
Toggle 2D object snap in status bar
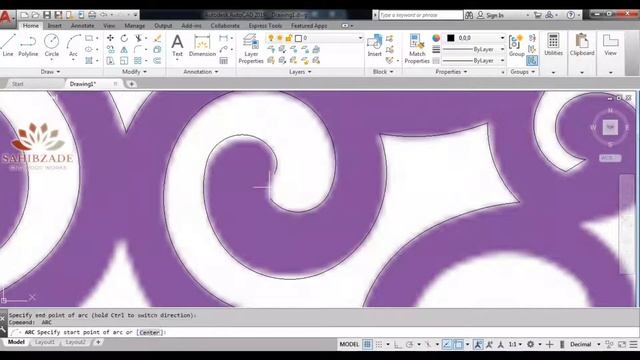(x=458, y=344)
